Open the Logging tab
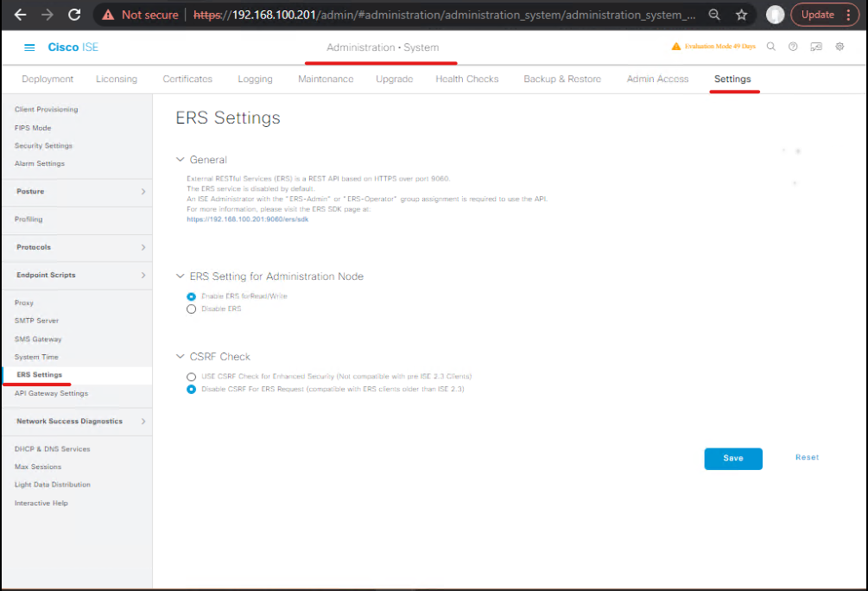This screenshot has height=591, width=868. (255, 79)
